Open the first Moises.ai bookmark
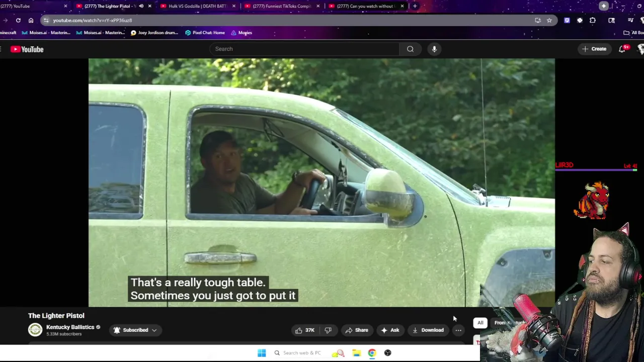Viewport: 644px width, 362px height. (x=46, y=33)
